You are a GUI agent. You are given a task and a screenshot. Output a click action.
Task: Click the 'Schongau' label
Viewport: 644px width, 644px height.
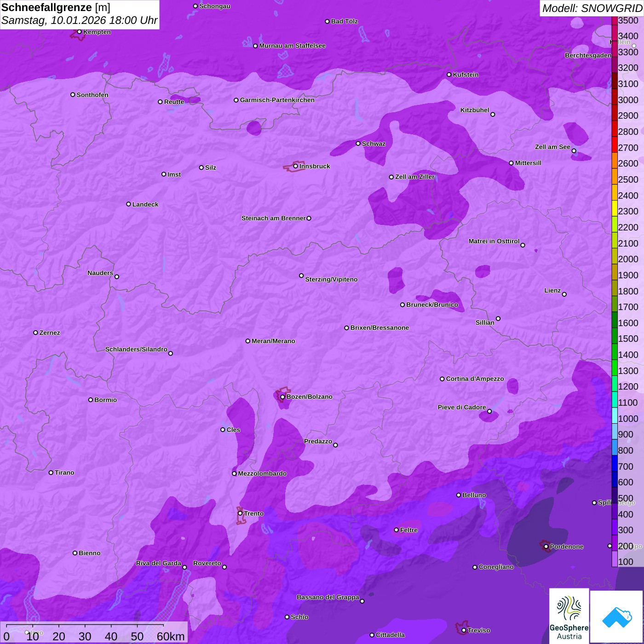(215, 6)
